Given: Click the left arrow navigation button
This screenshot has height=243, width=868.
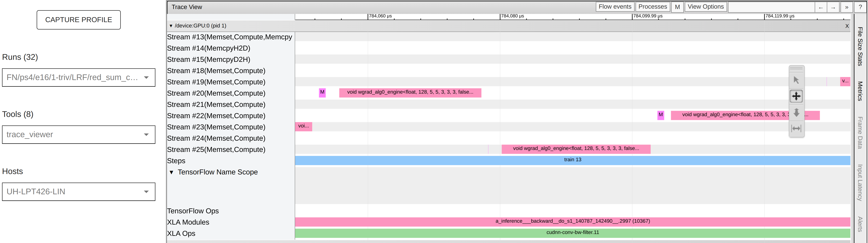Looking at the screenshot, I should pos(821,7).
